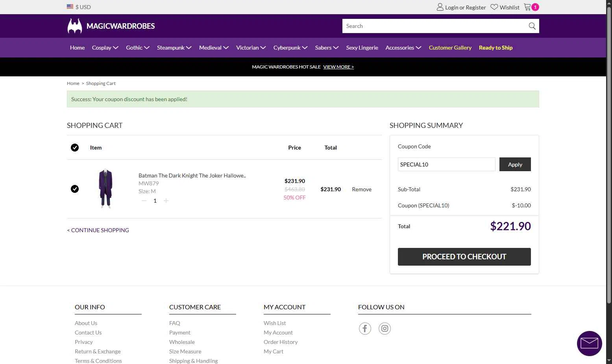Remove the Joker costume from cart
This screenshot has width=612, height=364.
pos(362,189)
